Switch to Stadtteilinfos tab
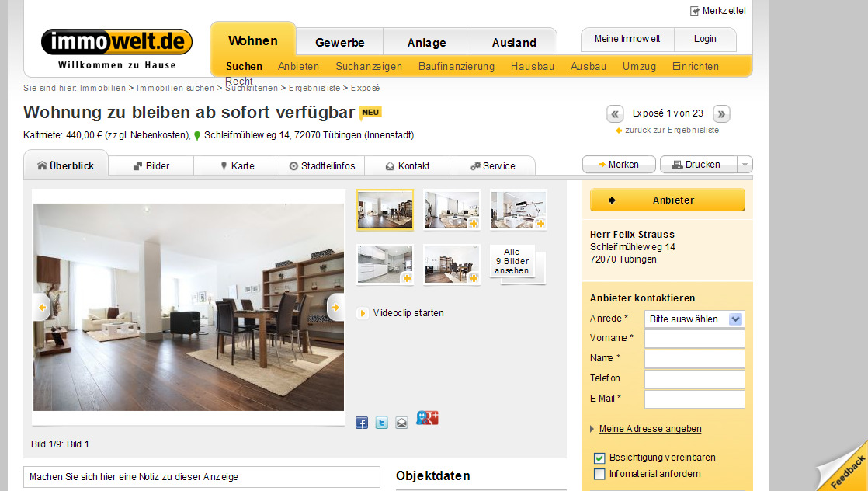The height and width of the screenshot is (491, 868). tap(322, 166)
